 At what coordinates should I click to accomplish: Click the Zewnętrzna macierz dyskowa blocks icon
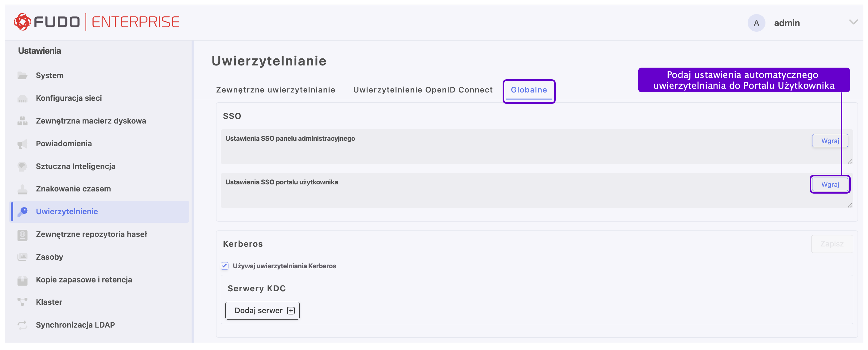22,121
